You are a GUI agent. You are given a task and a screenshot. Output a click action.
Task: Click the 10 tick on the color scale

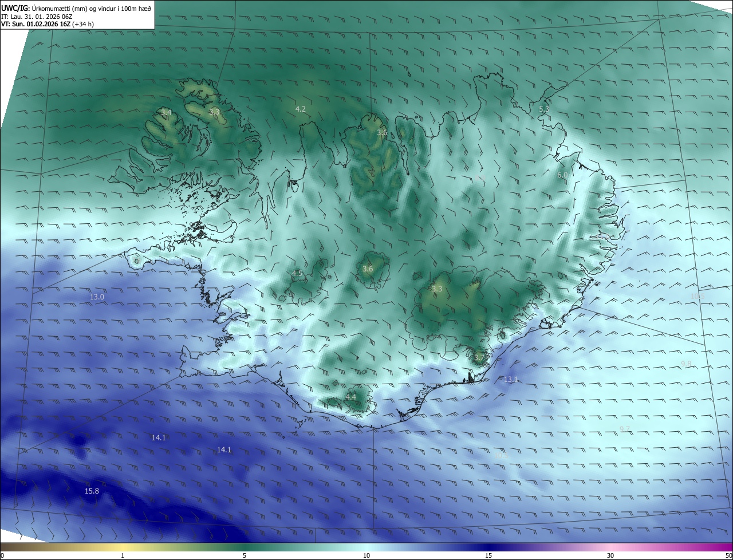pyautogui.click(x=366, y=555)
